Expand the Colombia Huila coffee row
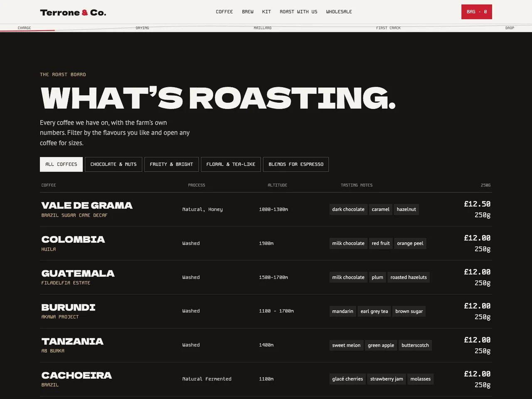 266,244
